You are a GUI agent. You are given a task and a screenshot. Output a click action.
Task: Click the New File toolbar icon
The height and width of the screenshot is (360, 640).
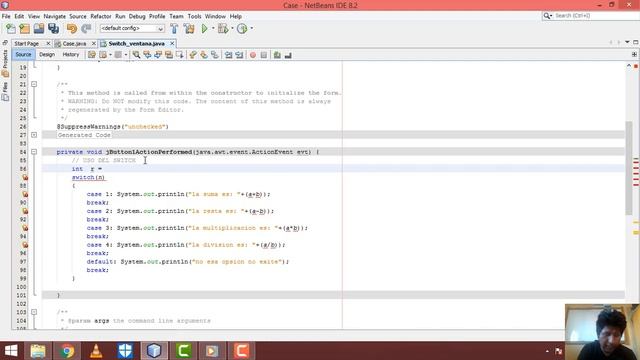11,29
